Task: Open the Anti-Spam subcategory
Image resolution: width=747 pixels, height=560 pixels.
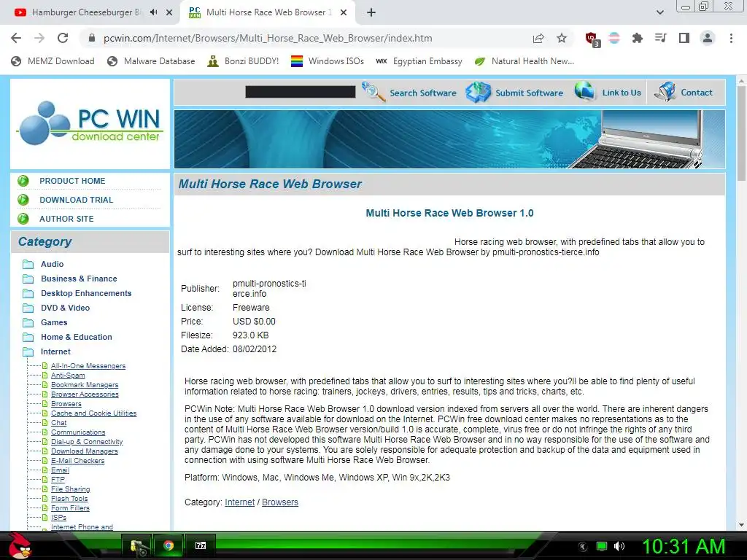Action: point(68,376)
